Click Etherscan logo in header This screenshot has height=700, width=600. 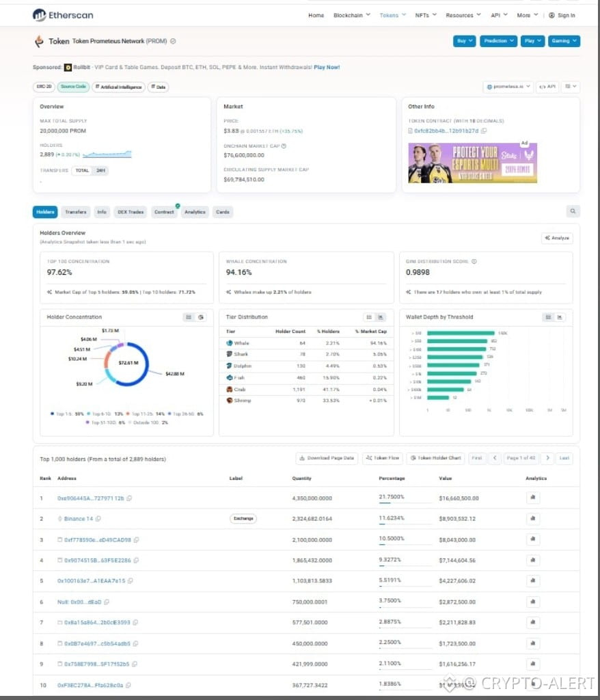tap(63, 15)
